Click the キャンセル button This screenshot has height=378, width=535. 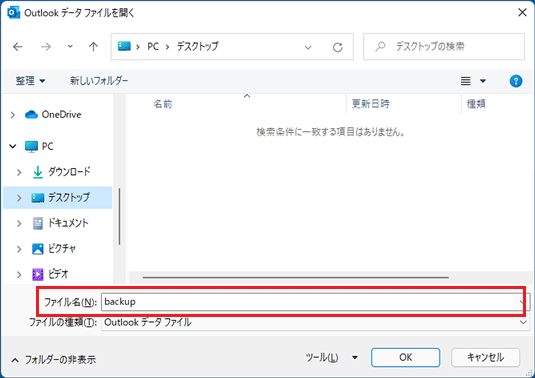(486, 358)
